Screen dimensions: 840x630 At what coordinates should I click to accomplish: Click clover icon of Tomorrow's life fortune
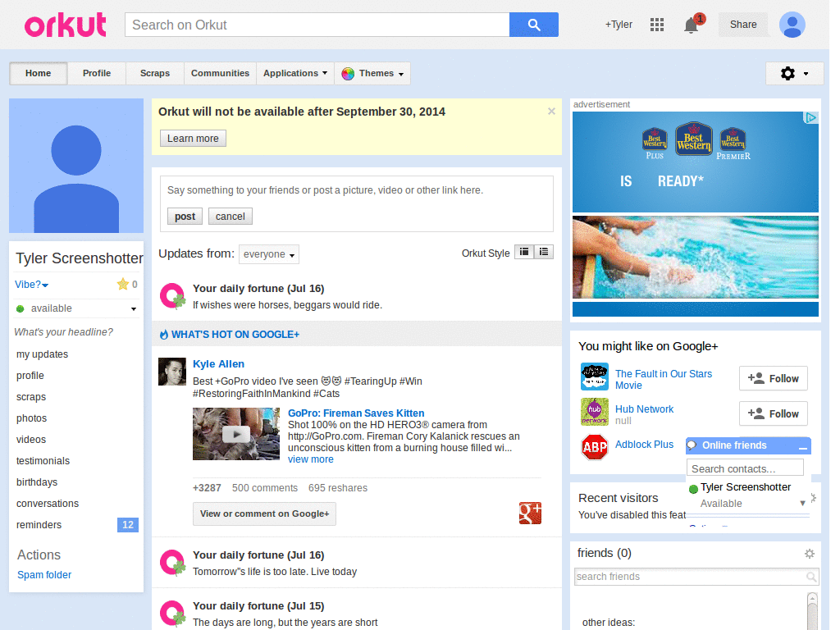(x=172, y=563)
